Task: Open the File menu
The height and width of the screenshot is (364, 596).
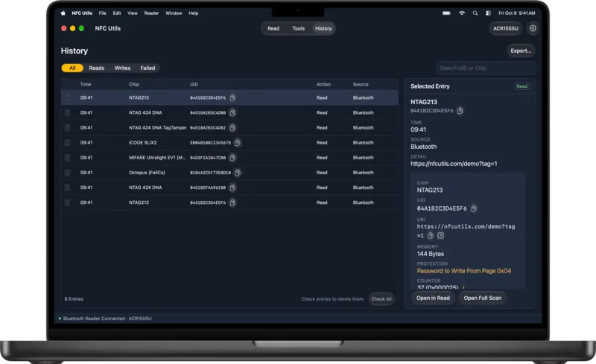Action: pos(103,13)
